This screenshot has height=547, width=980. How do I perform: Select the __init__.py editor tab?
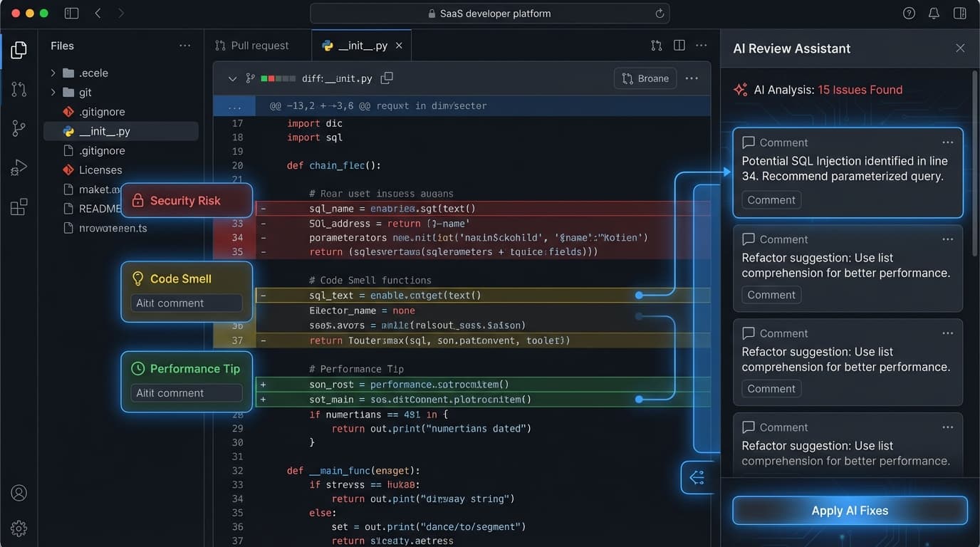[x=361, y=44]
